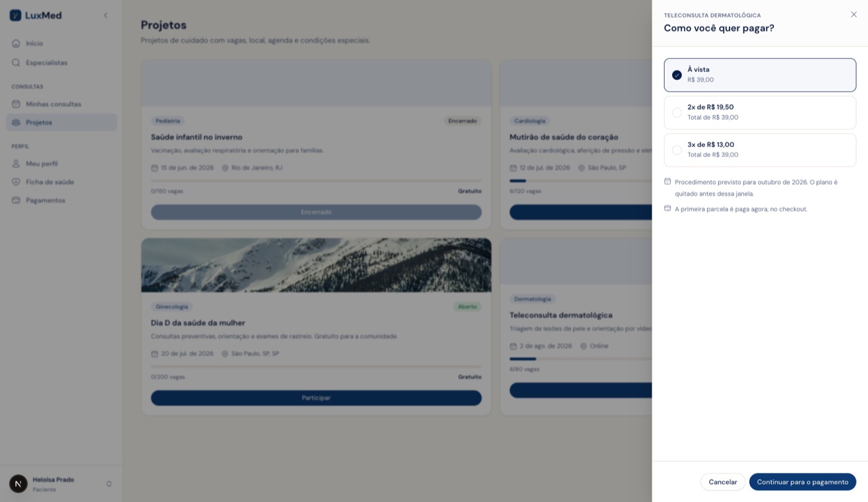Click the 6/80 vagas progress bar

pos(580,359)
